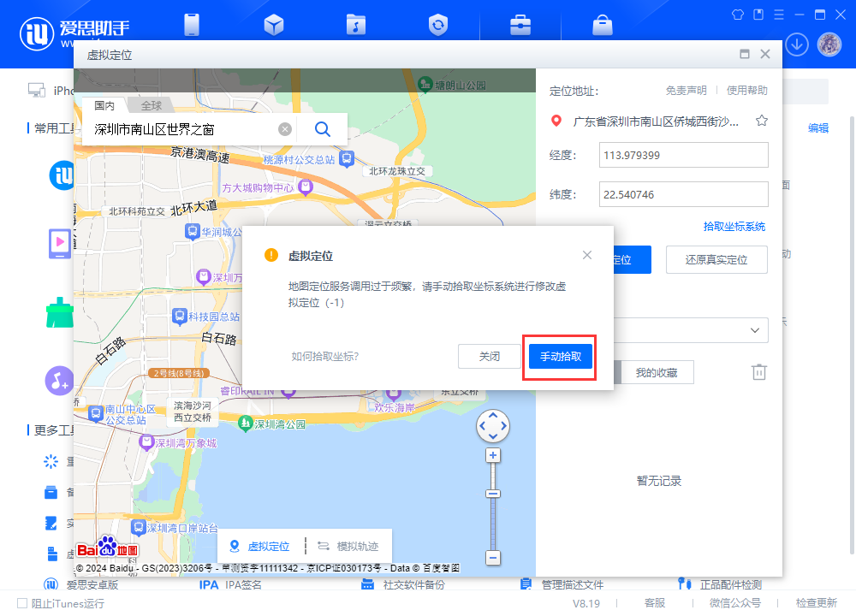Click the shield refresh icon in toolbar
Image resolution: width=856 pixels, height=616 pixels.
437,25
